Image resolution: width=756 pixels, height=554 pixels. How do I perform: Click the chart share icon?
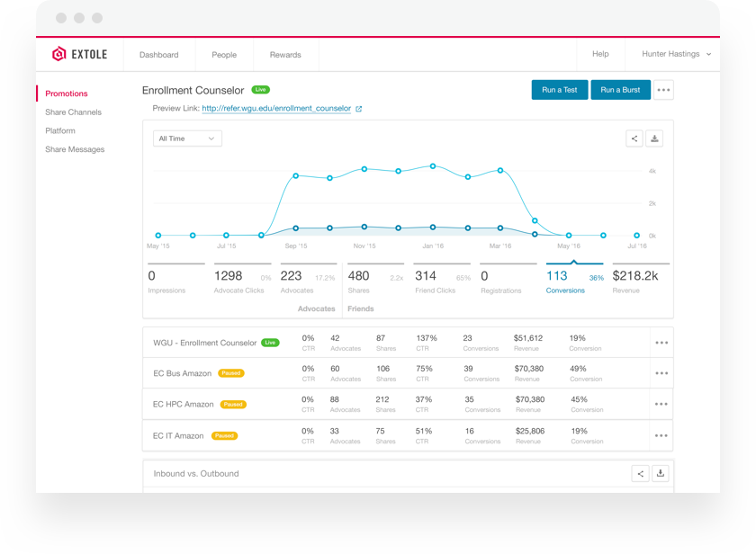634,138
